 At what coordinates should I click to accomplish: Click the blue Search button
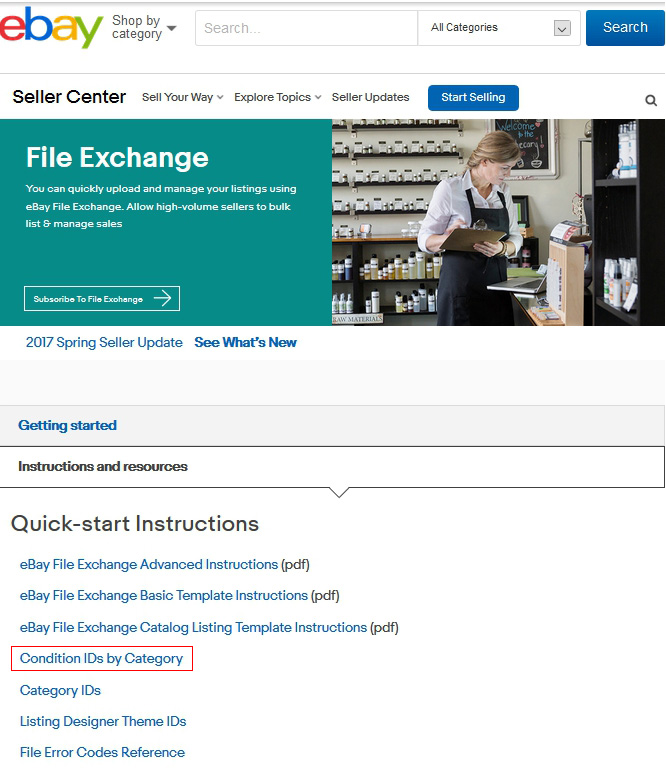coord(625,28)
